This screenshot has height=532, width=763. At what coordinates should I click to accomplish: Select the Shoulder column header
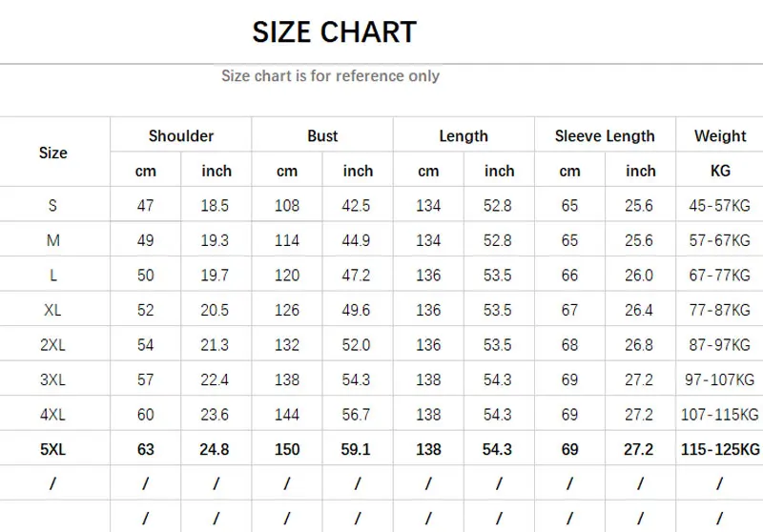pyautogui.click(x=180, y=136)
